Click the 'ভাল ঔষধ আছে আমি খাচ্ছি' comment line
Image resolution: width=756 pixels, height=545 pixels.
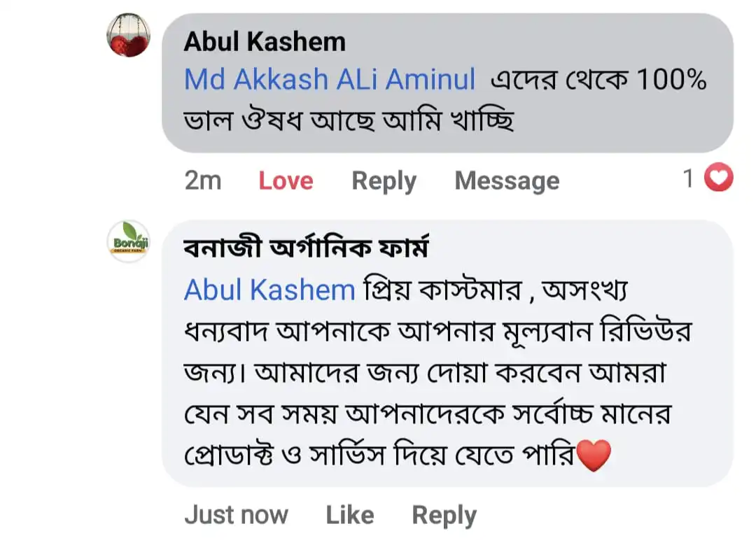click(349, 122)
